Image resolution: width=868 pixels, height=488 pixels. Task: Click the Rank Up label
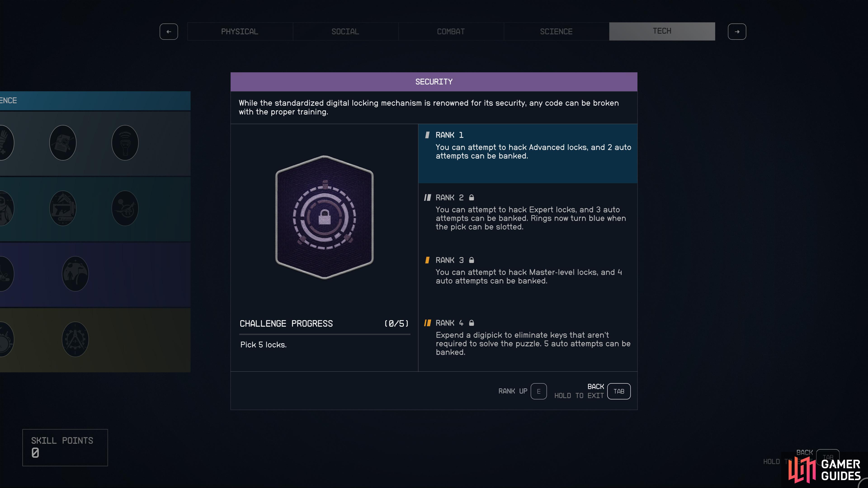pos(513,391)
